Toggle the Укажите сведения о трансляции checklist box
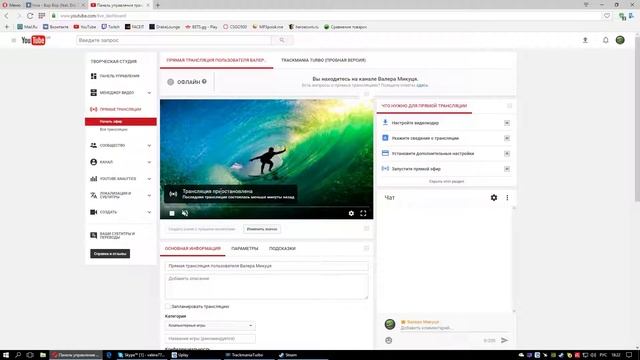Viewport: 640px width, 360px height. coord(507,138)
